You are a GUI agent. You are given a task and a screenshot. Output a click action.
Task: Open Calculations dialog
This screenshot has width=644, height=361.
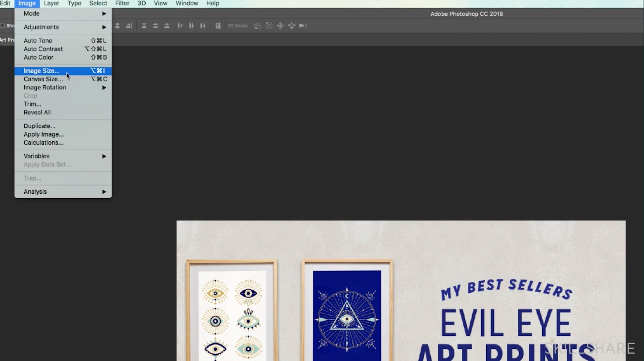pyautogui.click(x=63, y=143)
